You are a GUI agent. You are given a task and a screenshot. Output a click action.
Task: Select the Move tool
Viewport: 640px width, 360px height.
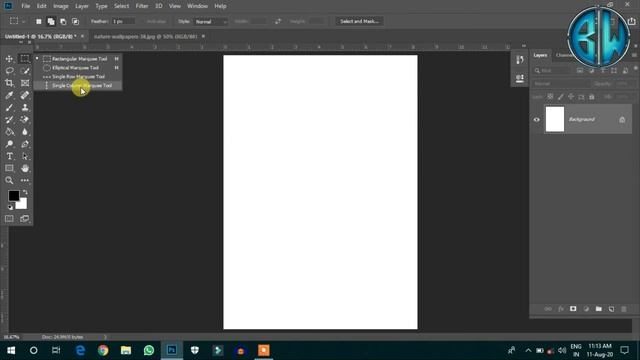(9, 59)
